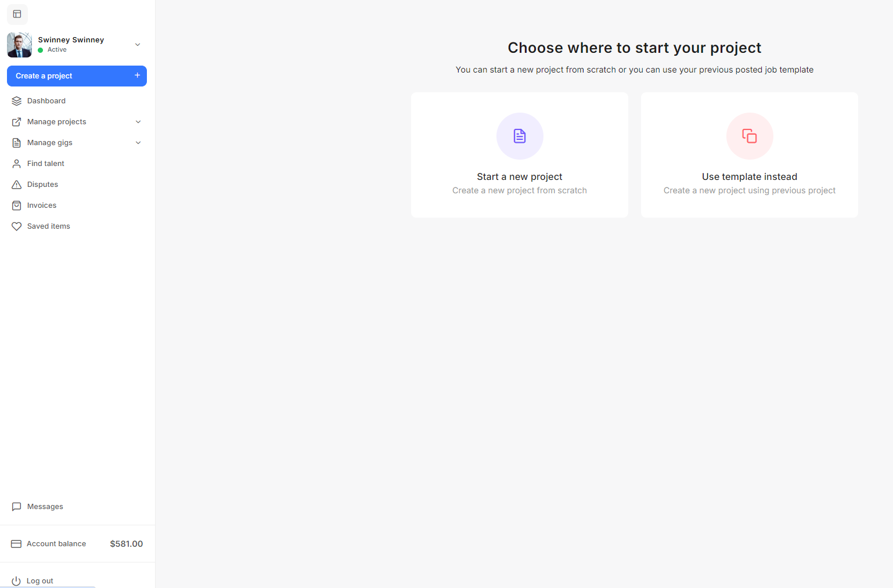Viewport: 893px width, 588px height.
Task: Go to Invoices in sidebar
Action: click(x=42, y=205)
